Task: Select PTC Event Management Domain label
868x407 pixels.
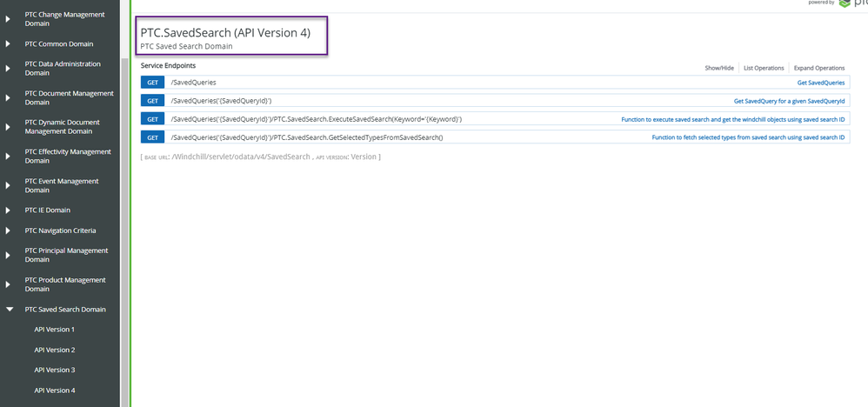Action: pos(62,185)
